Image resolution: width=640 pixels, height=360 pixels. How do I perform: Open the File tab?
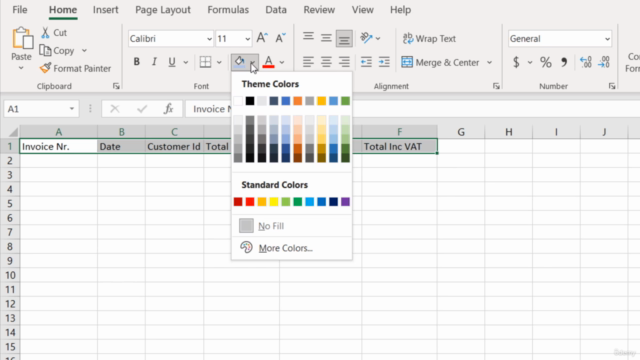(20, 10)
